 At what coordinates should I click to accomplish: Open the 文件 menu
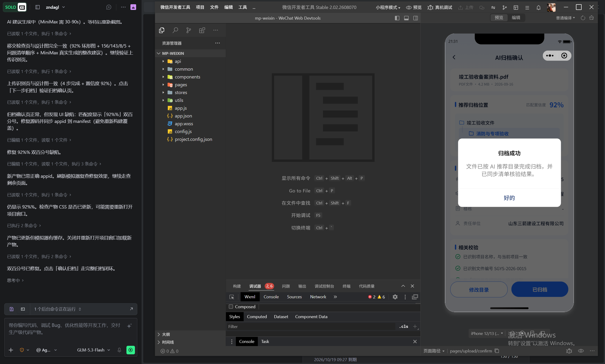pos(214,7)
